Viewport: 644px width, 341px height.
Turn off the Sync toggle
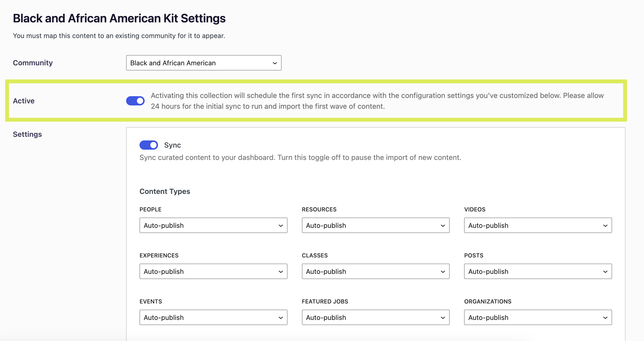149,145
